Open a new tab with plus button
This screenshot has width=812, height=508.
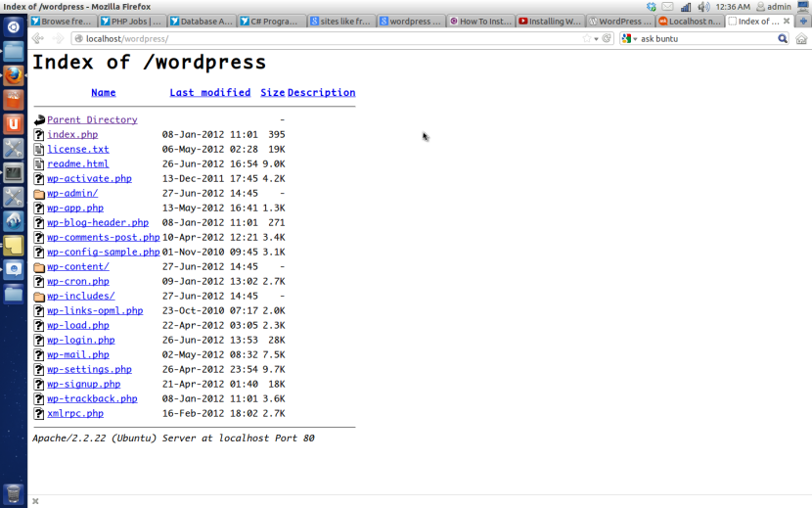point(803,21)
